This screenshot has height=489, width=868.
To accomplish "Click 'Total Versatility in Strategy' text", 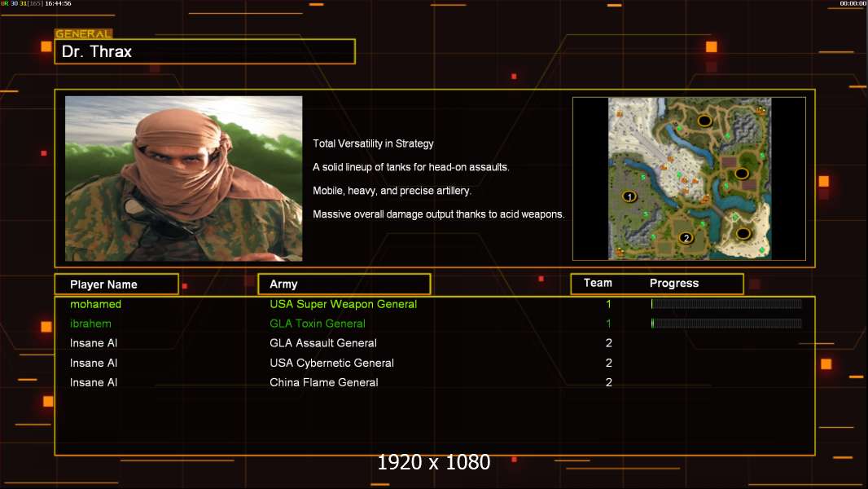I will coord(373,143).
